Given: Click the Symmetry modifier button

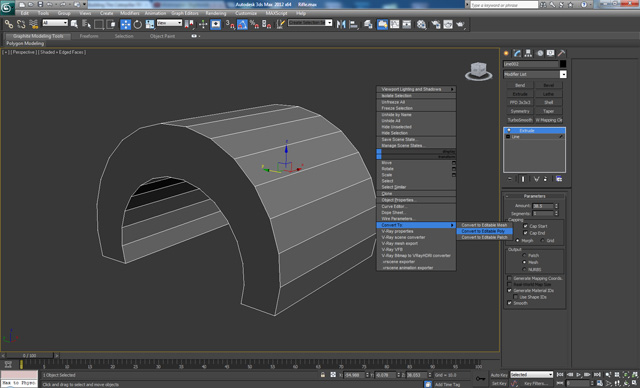Looking at the screenshot, I should (520, 111).
